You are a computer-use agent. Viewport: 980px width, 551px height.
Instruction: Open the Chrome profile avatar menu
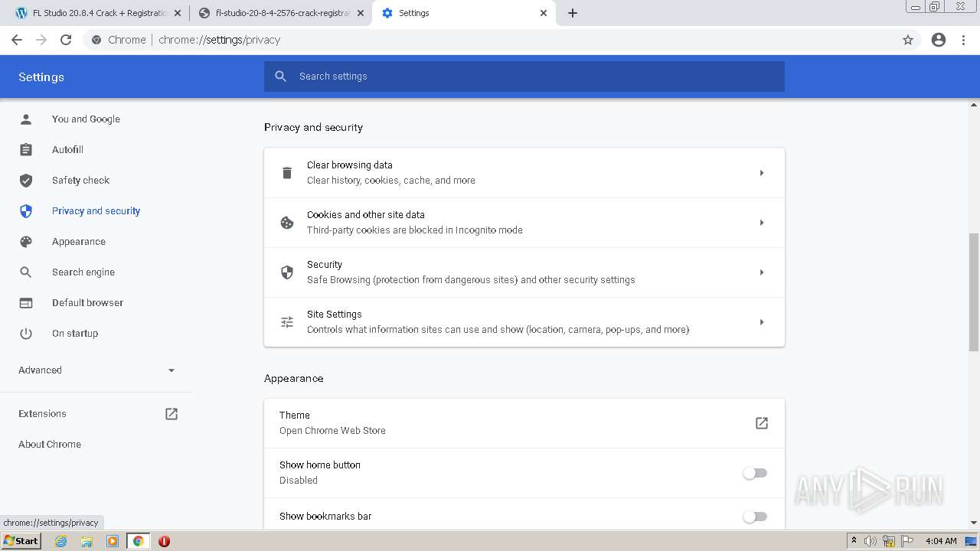[x=939, y=40]
